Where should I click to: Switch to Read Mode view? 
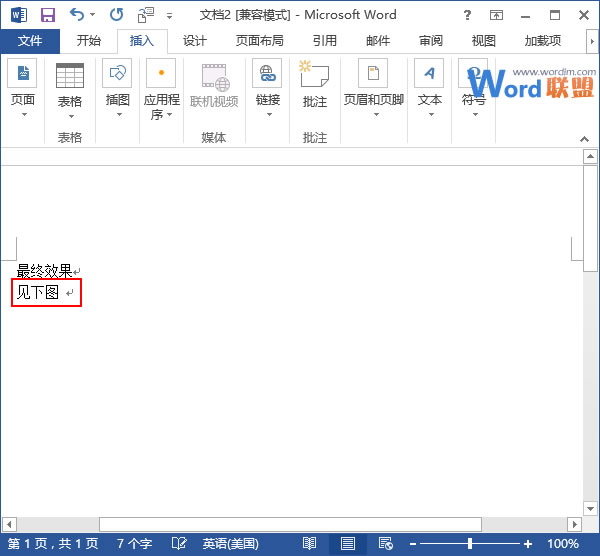tap(309, 543)
